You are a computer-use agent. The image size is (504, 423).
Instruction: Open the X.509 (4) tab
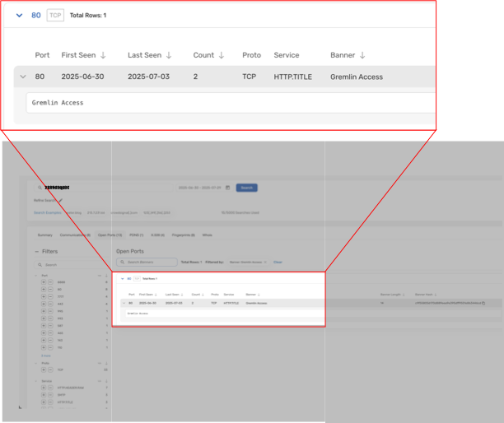157,235
